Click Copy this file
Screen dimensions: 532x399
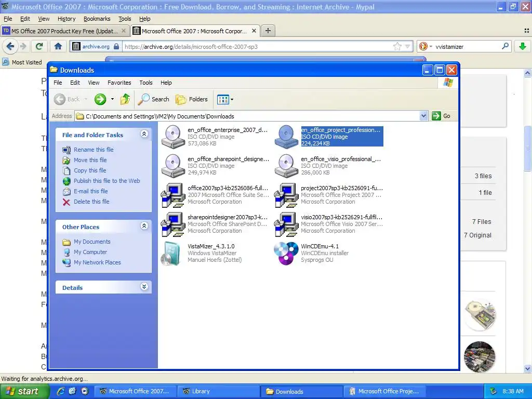90,170
